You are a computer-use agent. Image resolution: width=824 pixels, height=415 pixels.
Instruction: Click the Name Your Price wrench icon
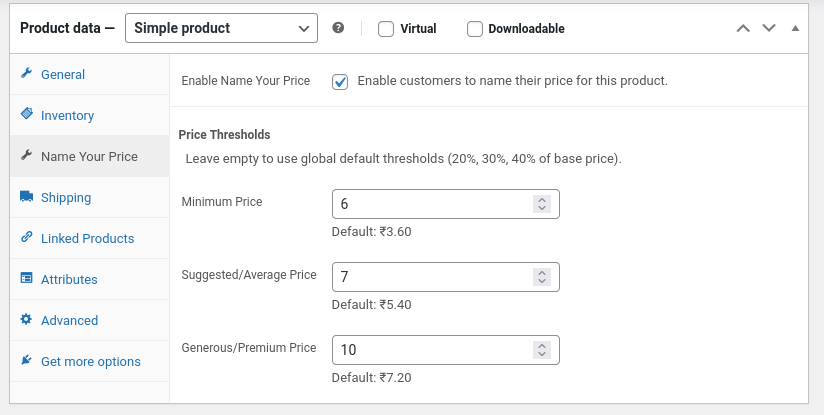pos(26,155)
